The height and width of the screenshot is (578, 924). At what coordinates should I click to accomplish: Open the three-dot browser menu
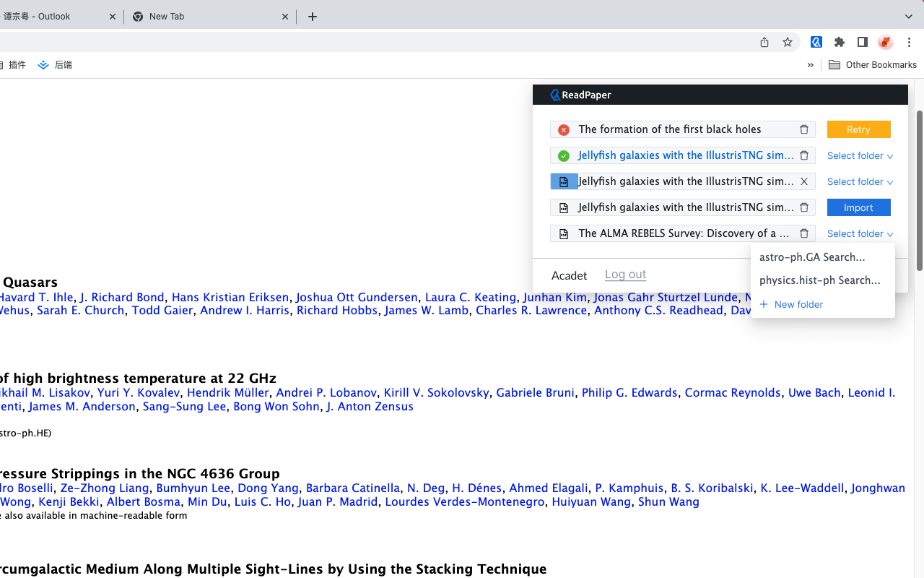(x=909, y=42)
